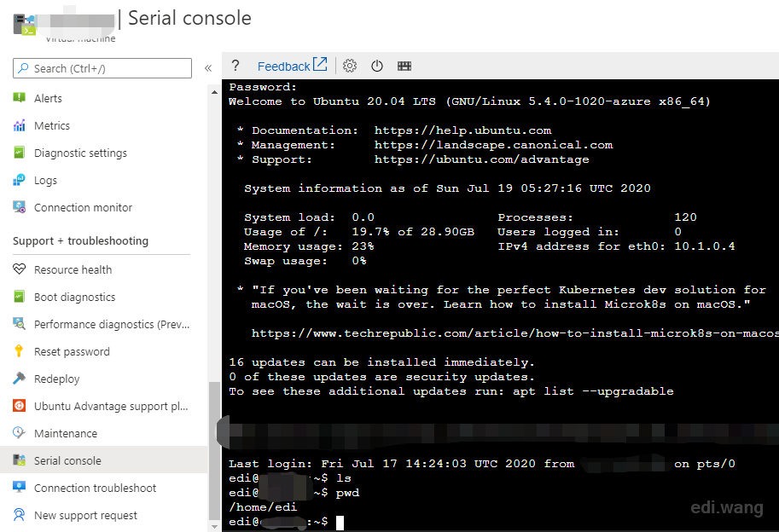Click the Feedback external link
Image resolution: width=779 pixels, height=532 pixels.
[x=292, y=66]
